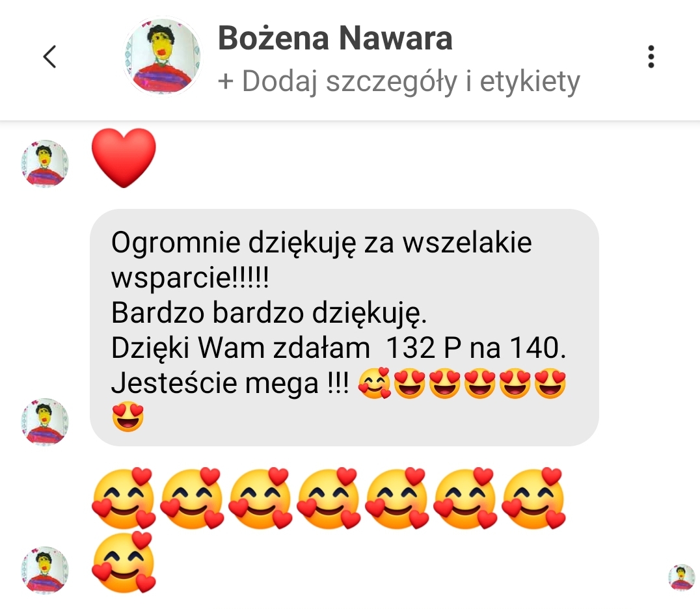The height and width of the screenshot is (609, 700).
Task: Tap the large red heart message
Action: (x=124, y=157)
